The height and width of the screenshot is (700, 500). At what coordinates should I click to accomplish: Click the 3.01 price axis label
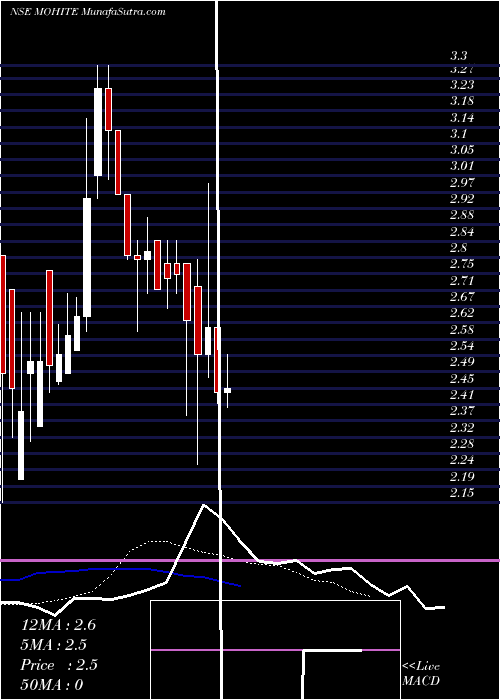(x=462, y=166)
